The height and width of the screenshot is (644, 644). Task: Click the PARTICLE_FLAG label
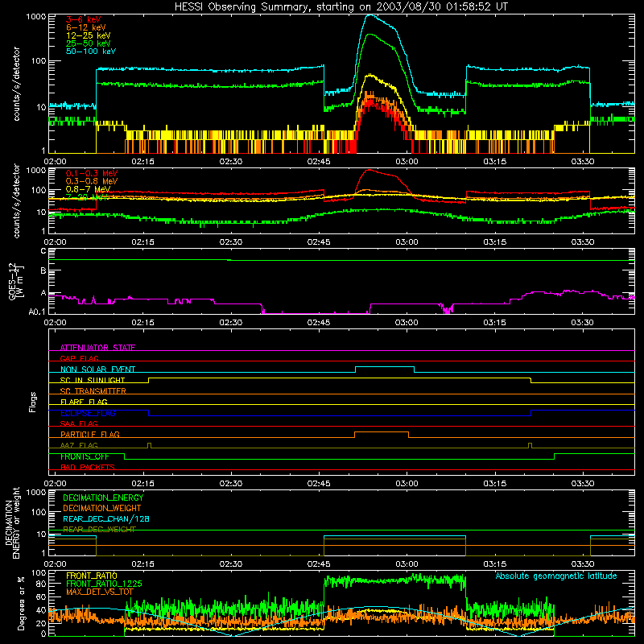point(90,434)
